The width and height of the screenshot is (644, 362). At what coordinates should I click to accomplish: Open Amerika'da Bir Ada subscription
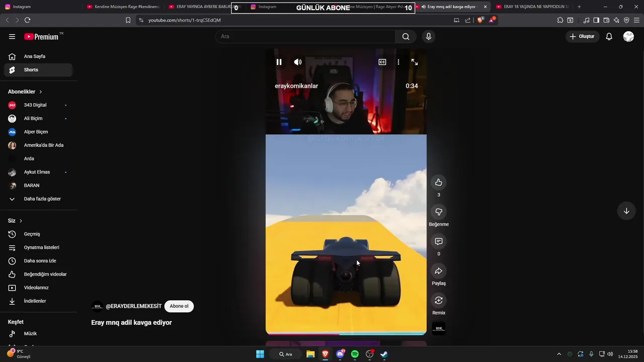[38, 145]
